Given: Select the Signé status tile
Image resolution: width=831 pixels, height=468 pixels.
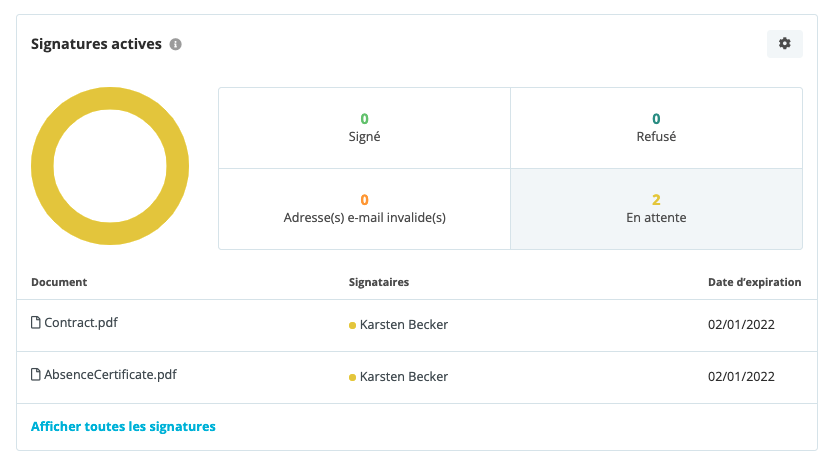Looking at the screenshot, I should pyautogui.click(x=365, y=128).
